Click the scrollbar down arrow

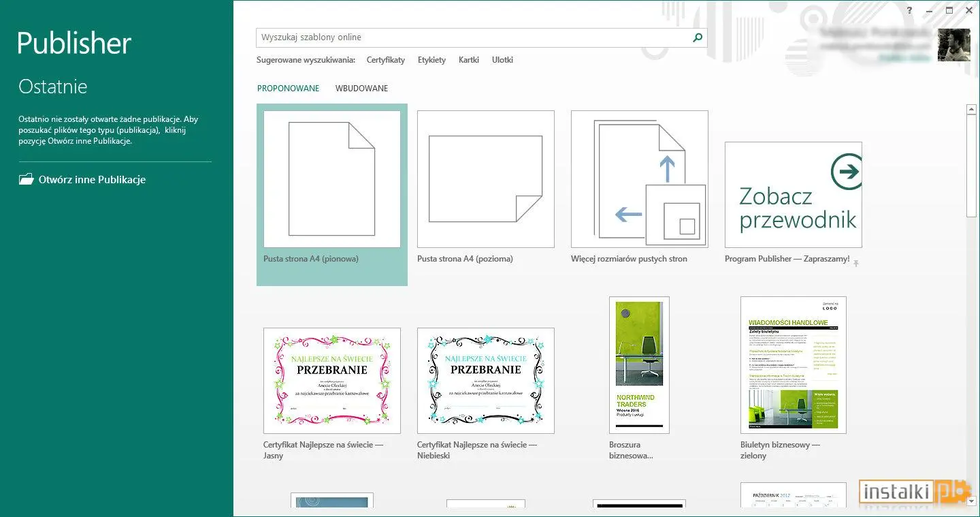tap(971, 501)
